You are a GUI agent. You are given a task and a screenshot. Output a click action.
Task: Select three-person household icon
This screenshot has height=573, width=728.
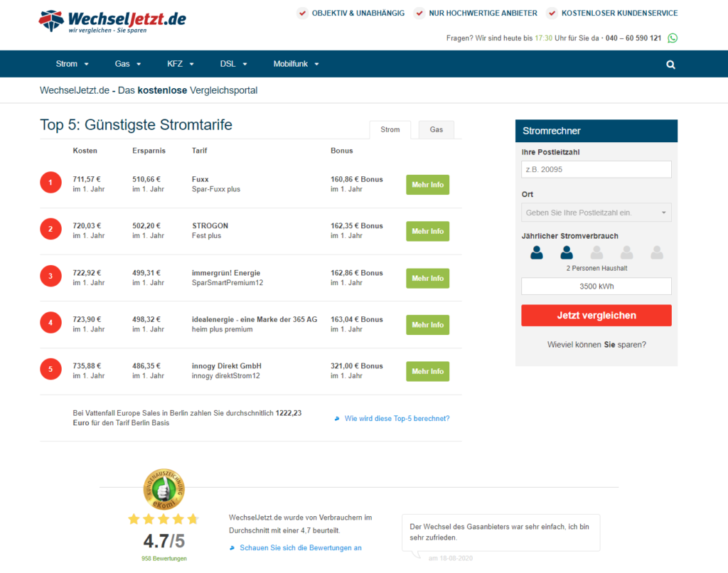pyautogui.click(x=596, y=252)
